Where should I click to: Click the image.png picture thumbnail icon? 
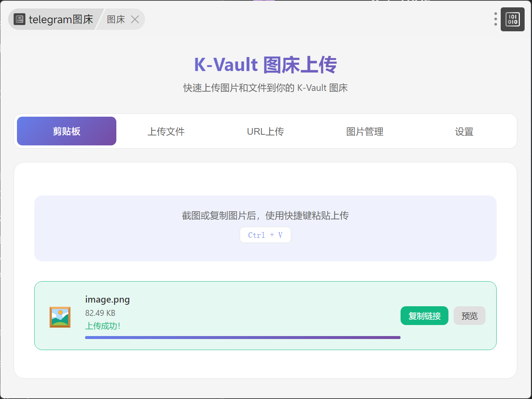tap(60, 317)
